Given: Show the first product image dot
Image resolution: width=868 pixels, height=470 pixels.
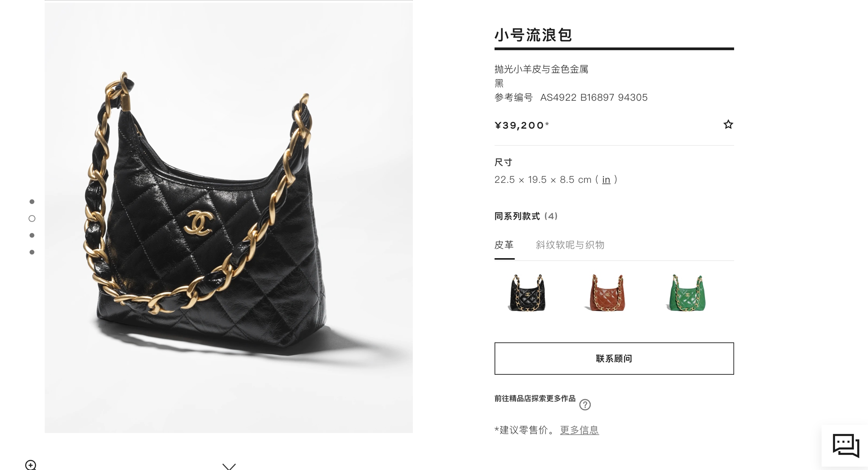Looking at the screenshot, I should tap(32, 202).
